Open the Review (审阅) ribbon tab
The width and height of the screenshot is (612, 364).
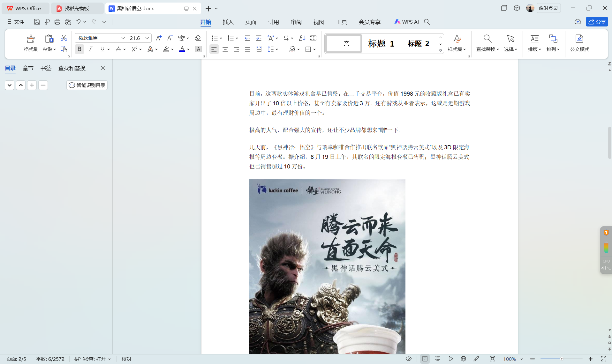point(296,22)
